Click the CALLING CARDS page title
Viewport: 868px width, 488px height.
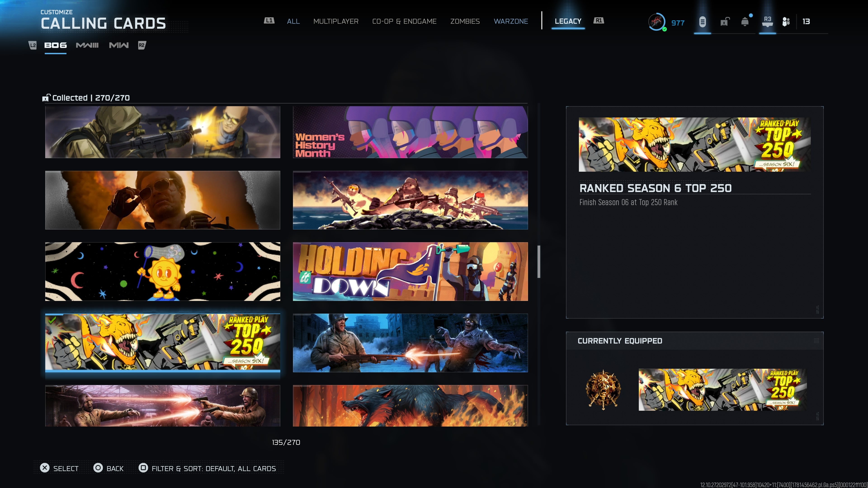tap(104, 23)
